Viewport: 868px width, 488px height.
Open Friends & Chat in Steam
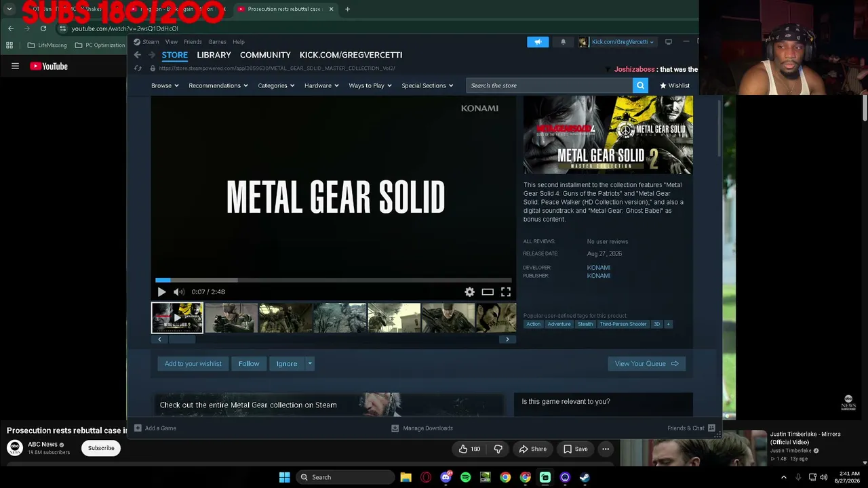[691, 428]
